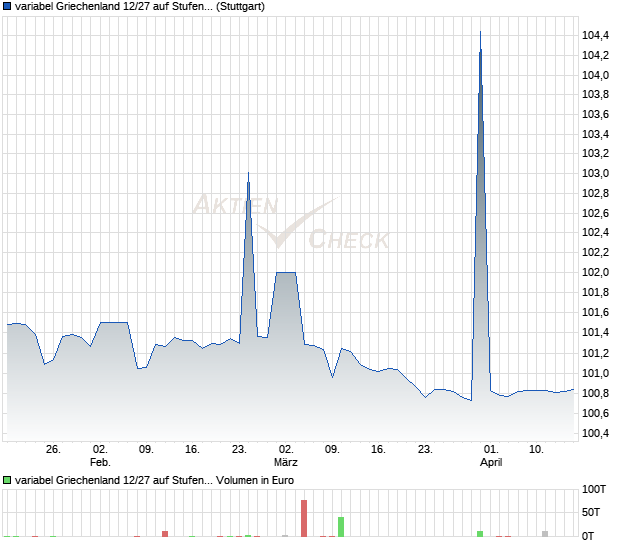The image size is (620, 546).
Task: Click the '10.' date label on the axis
Action: [x=536, y=450]
